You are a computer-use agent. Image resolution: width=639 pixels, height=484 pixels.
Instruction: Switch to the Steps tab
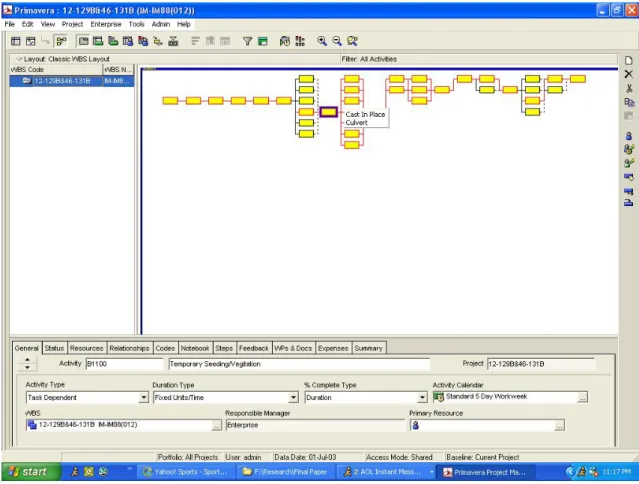coord(224,348)
